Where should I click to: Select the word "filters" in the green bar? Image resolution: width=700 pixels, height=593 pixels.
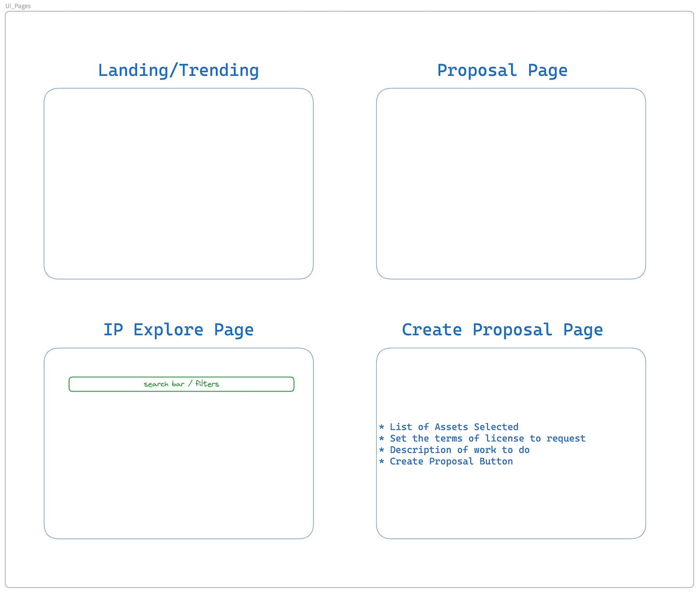(207, 384)
